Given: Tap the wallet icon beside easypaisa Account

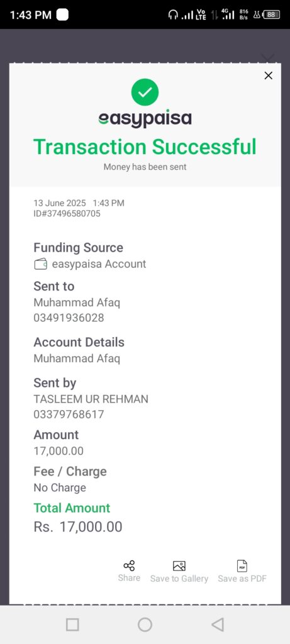Looking at the screenshot, I should coord(40,264).
